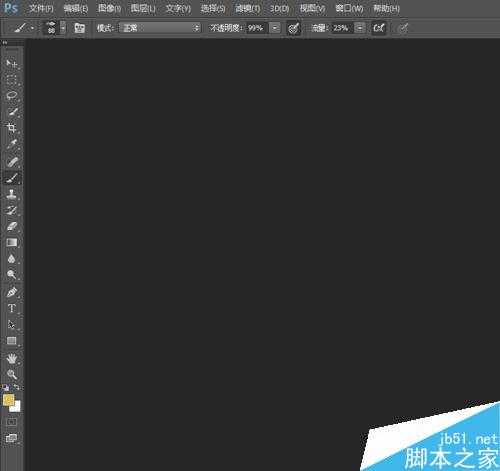This screenshot has height=471, width=500.
Task: Select the Move tool
Action: click(x=11, y=63)
